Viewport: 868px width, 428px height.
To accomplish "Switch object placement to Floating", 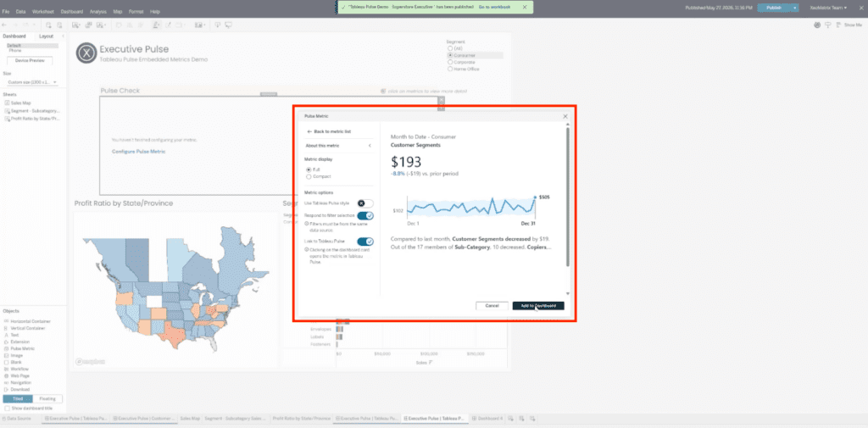I will (47, 398).
